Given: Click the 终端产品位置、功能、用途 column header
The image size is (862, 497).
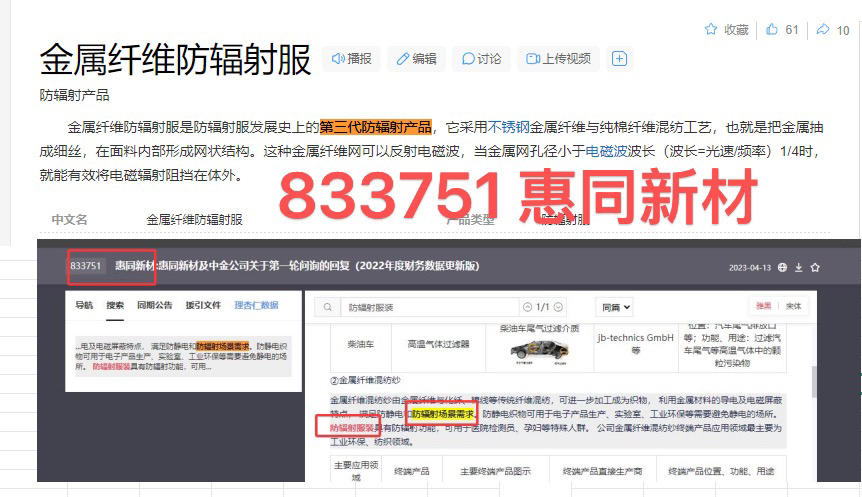Looking at the screenshot, I should pos(721,471).
